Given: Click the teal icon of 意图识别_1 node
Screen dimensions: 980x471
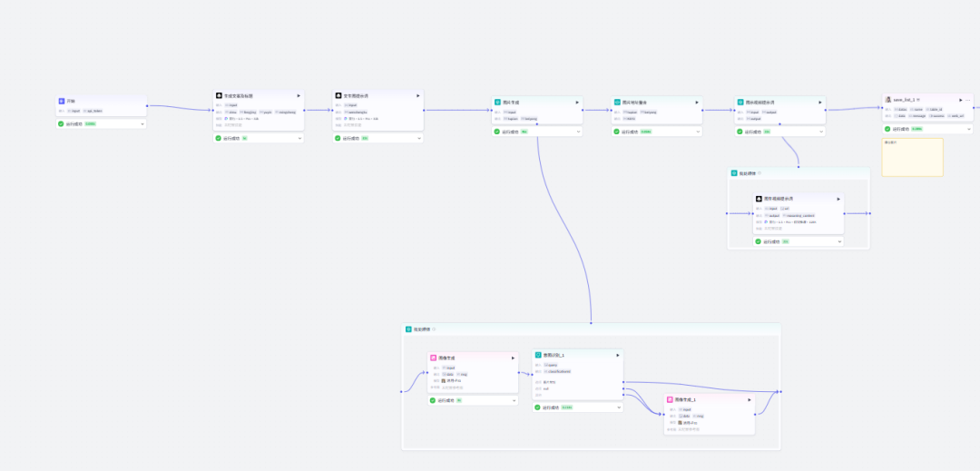Looking at the screenshot, I should [x=538, y=355].
